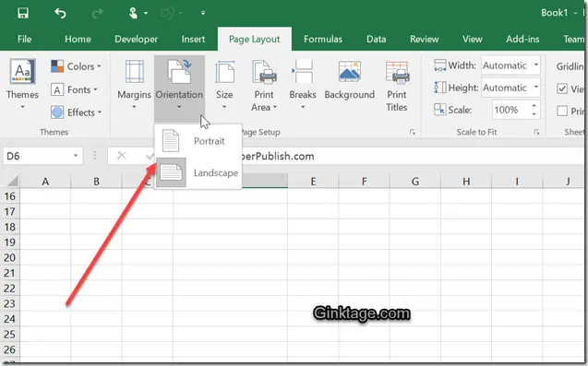Switch to the Insert tab
Image resolution: width=588 pixels, height=366 pixels.
tap(193, 39)
